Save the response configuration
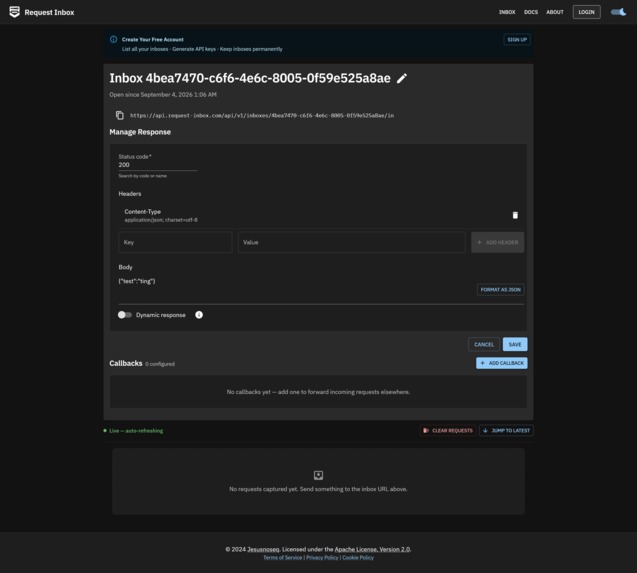 coord(515,345)
